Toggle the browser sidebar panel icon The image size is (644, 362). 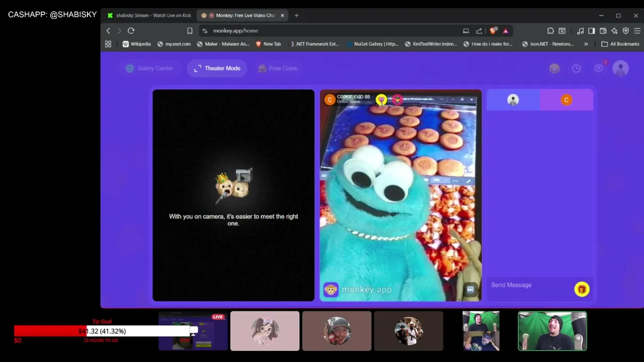click(592, 31)
